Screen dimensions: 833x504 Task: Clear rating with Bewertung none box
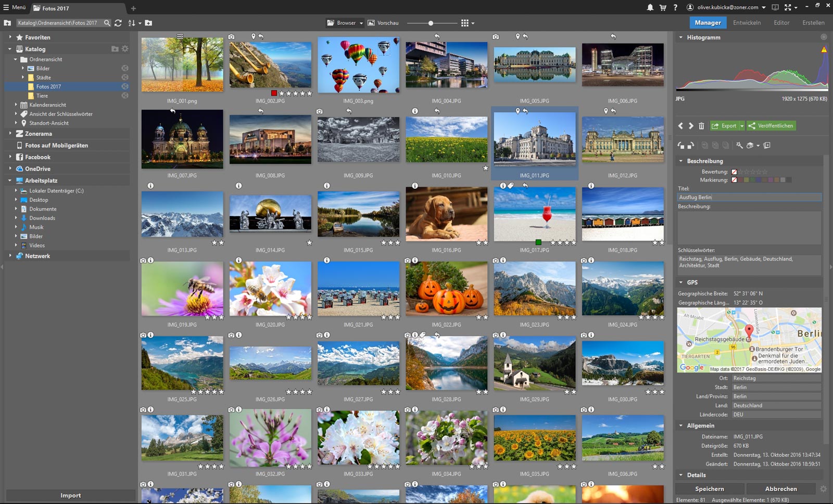coord(734,172)
